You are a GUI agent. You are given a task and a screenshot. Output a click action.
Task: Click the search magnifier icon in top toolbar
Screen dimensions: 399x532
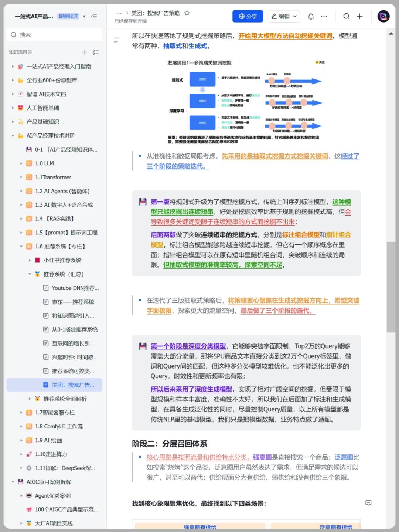(x=347, y=16)
